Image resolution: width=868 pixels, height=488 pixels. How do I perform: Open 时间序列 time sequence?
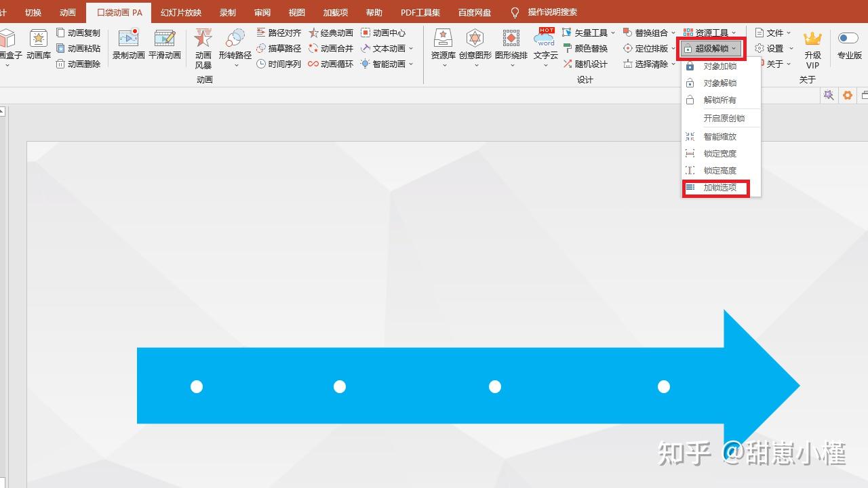coord(279,64)
